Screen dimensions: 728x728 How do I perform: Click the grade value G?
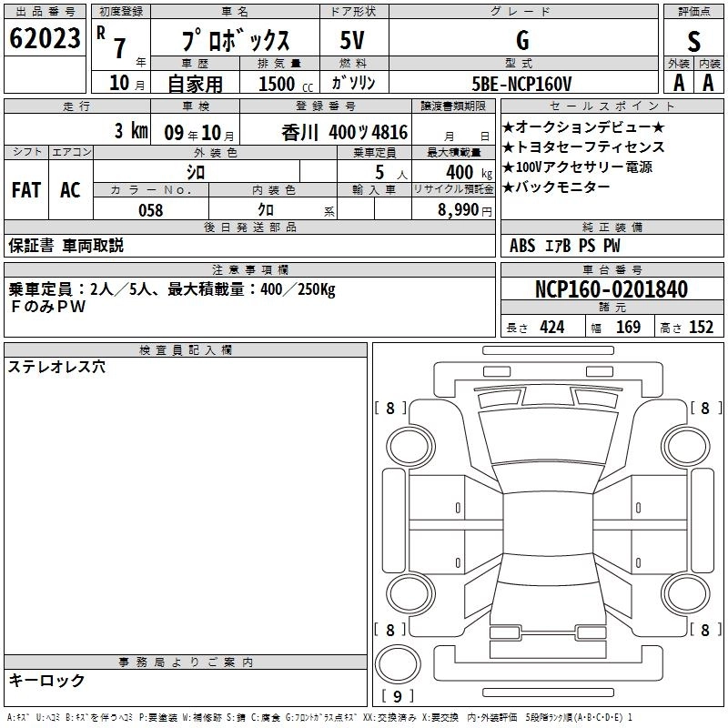pos(522,40)
